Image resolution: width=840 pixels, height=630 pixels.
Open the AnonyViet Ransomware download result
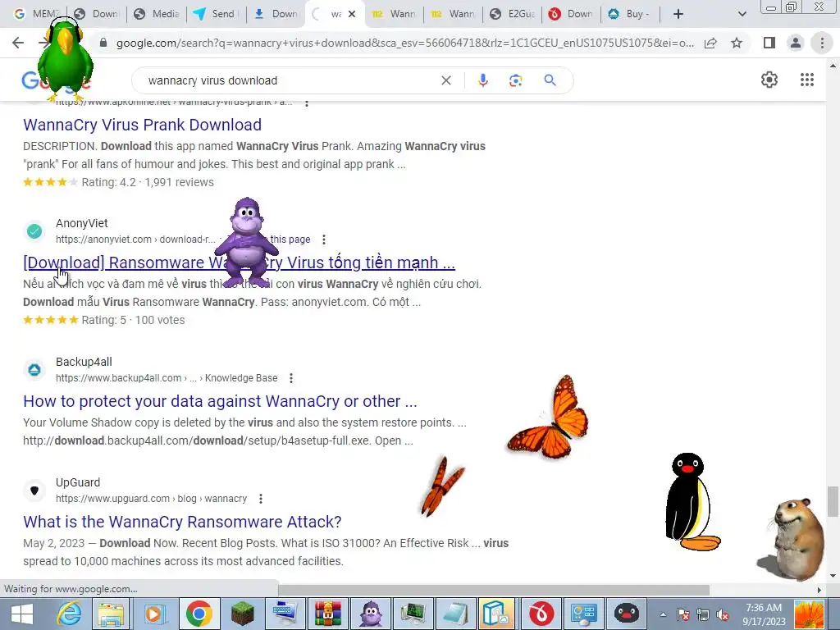point(239,262)
